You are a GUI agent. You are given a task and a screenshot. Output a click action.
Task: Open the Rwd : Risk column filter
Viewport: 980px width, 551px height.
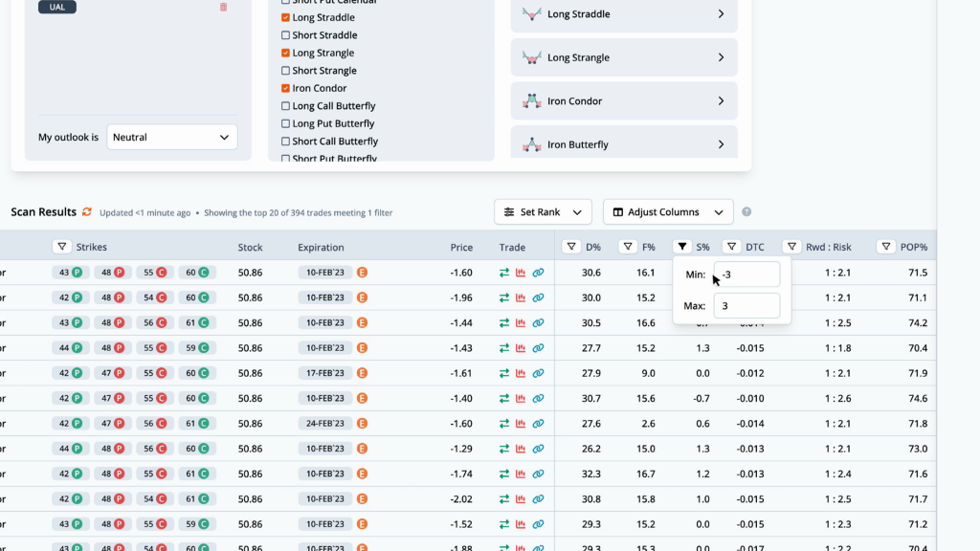tap(791, 247)
